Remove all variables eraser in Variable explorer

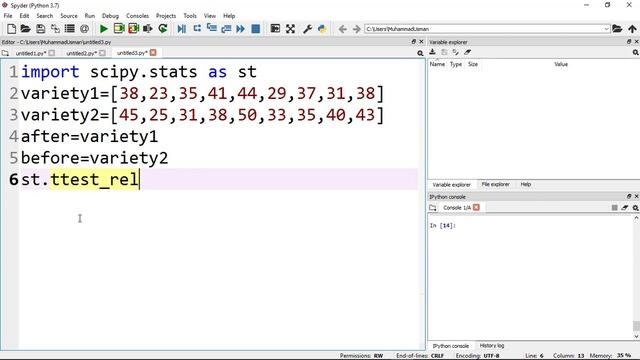coord(467,52)
